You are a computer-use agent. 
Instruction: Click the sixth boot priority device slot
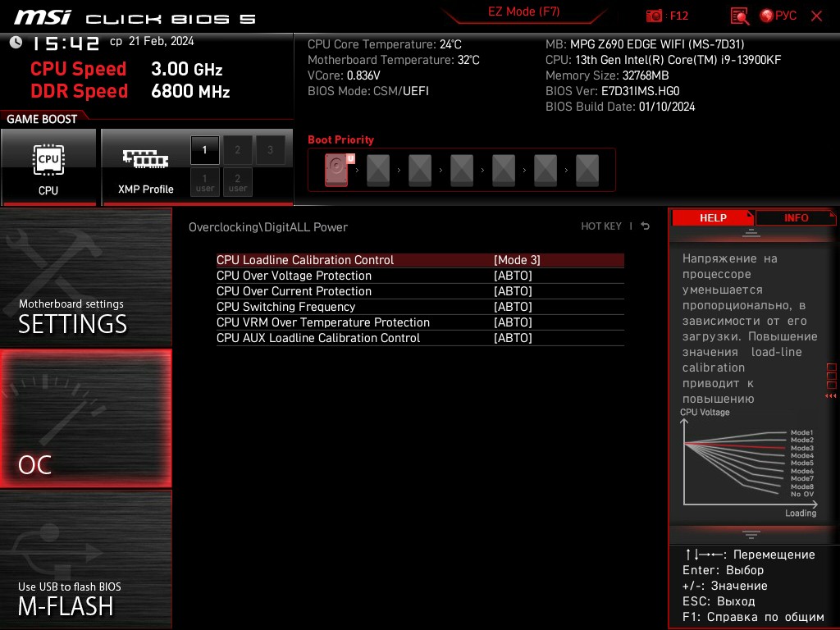[x=546, y=170]
